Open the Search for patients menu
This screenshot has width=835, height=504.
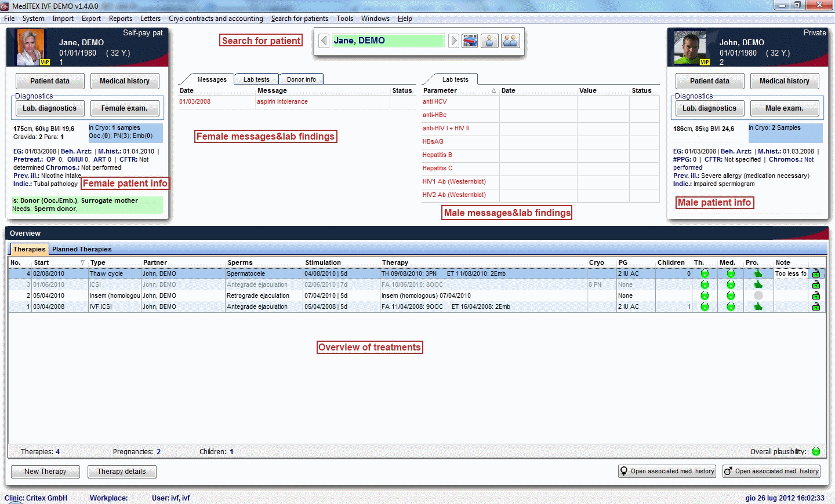point(300,19)
